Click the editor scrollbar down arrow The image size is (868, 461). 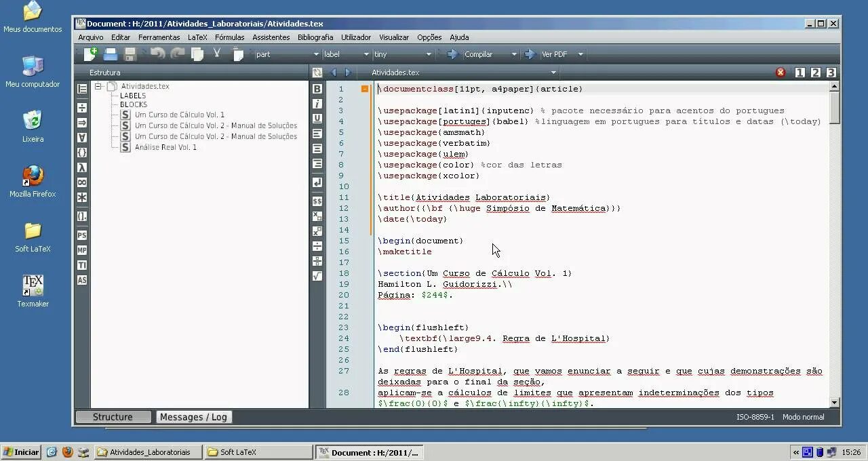[x=834, y=403]
